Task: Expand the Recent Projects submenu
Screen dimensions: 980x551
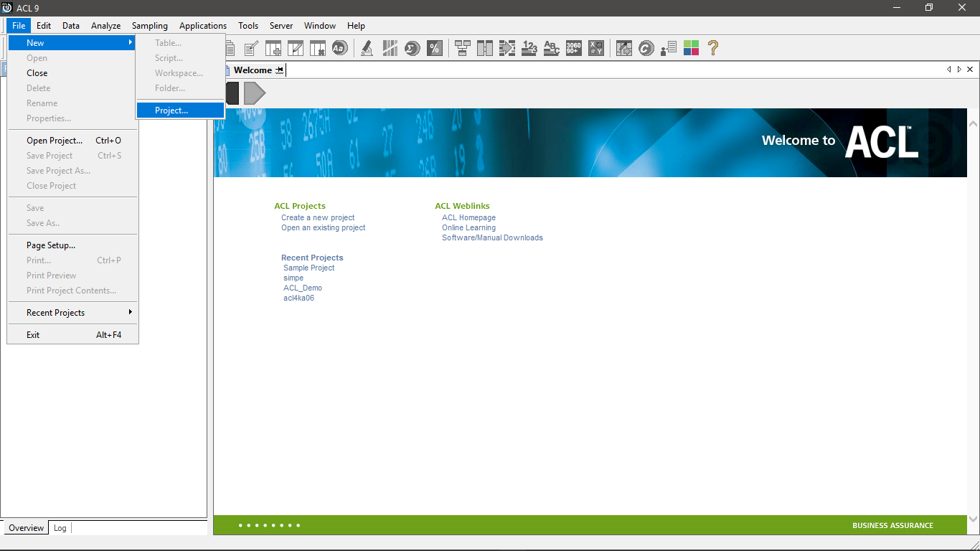Action: [x=72, y=312]
